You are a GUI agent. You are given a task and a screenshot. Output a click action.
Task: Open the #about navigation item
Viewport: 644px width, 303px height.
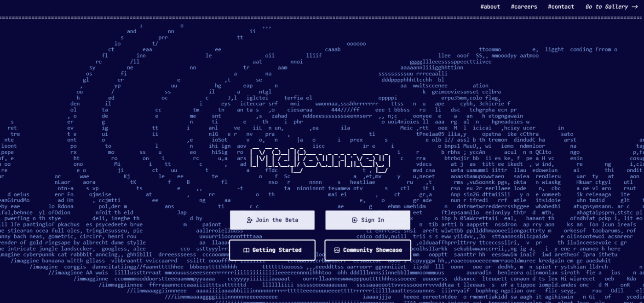(x=490, y=6)
